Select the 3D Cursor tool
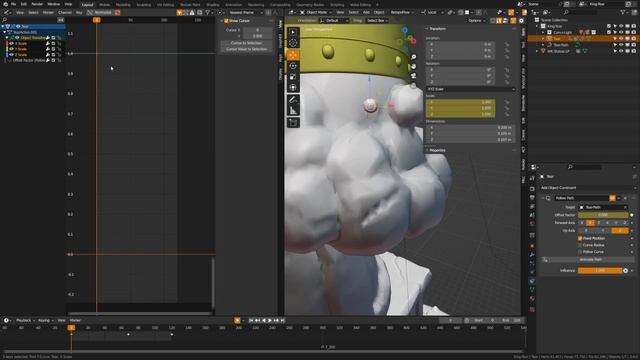The height and width of the screenshot is (360, 640). pyautogui.click(x=293, y=42)
